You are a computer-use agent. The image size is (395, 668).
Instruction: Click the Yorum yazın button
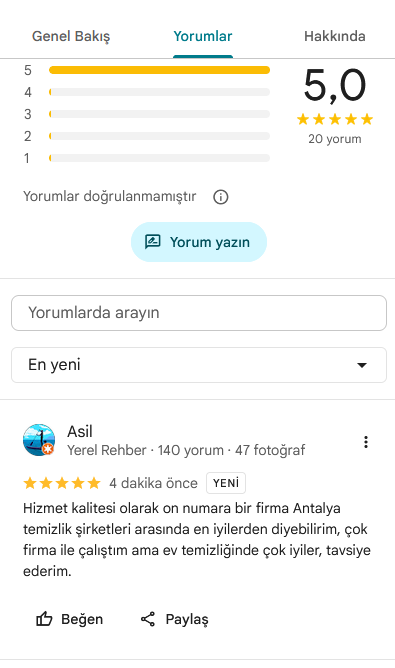(199, 242)
